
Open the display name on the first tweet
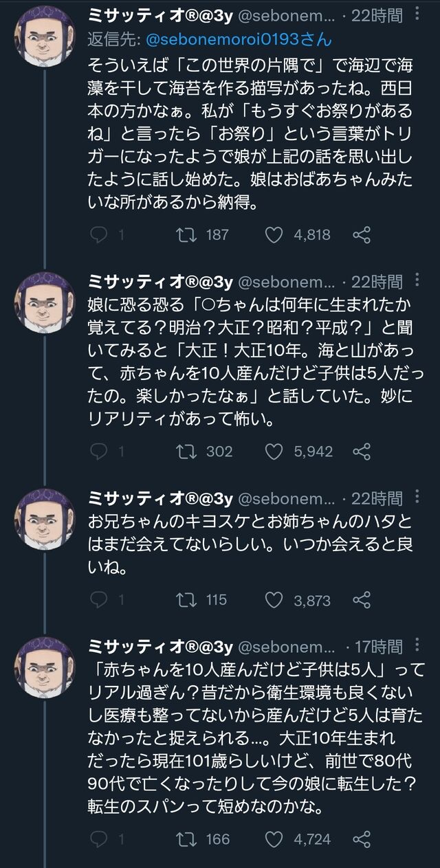click(x=161, y=15)
